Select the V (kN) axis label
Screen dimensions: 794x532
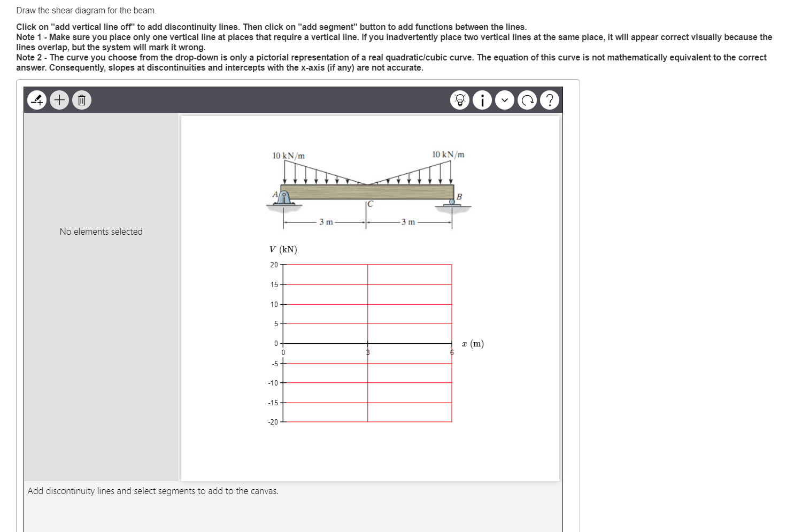click(283, 249)
